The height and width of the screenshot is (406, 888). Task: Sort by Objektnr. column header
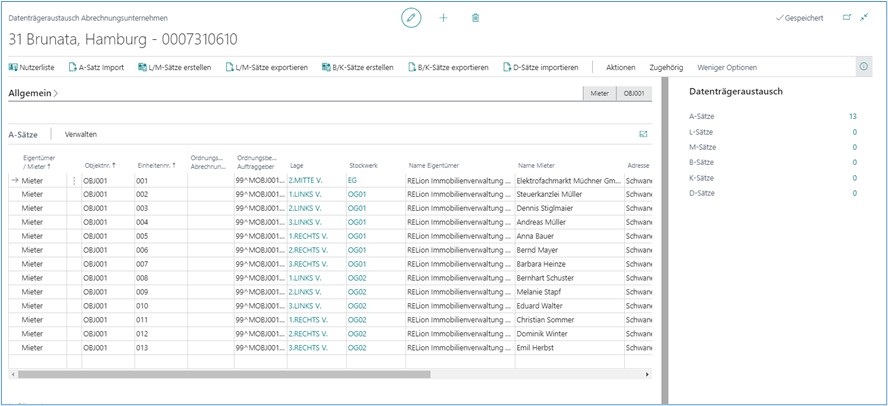click(x=99, y=164)
